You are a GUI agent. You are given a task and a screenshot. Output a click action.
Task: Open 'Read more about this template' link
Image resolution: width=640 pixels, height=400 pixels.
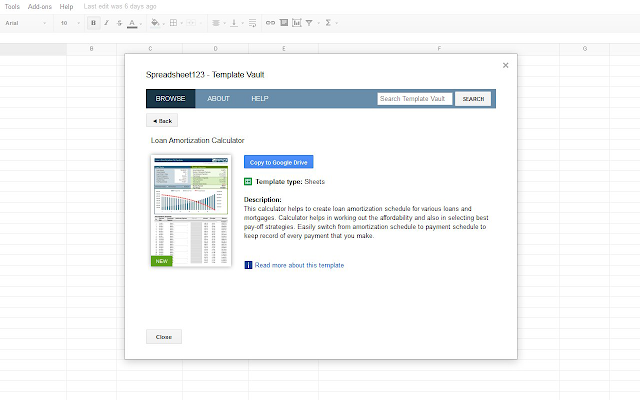click(299, 265)
